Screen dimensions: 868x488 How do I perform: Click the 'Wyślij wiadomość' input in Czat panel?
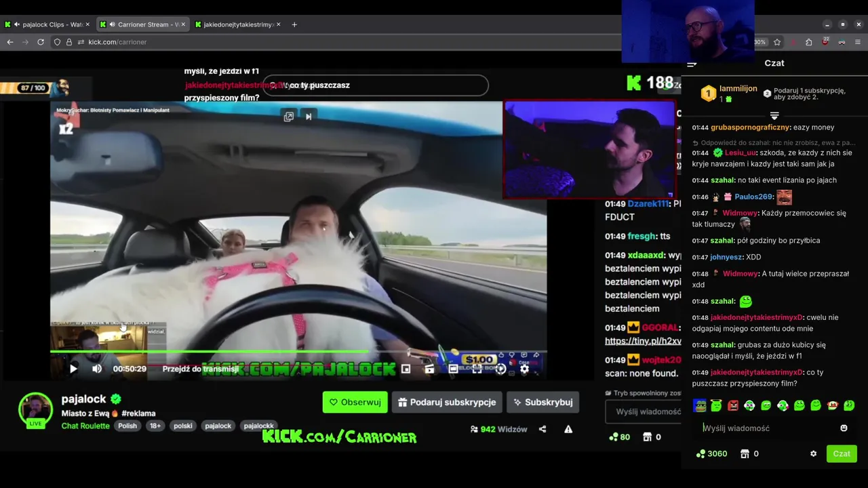(x=766, y=428)
